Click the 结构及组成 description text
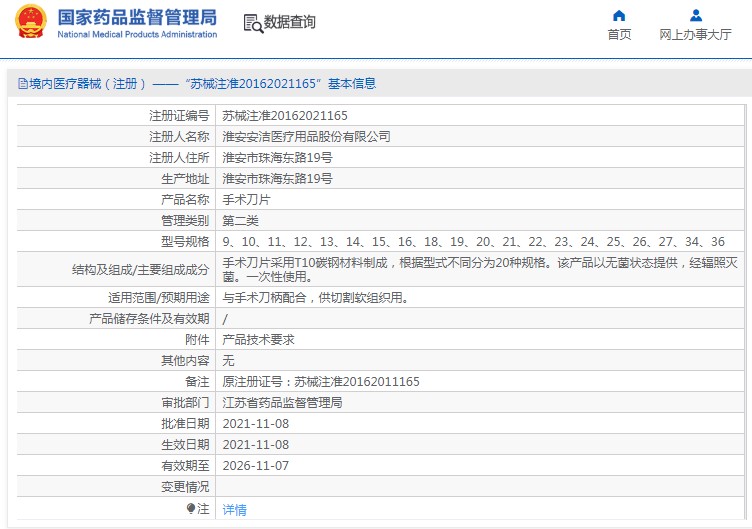752x529 pixels. pyautogui.click(x=480, y=270)
